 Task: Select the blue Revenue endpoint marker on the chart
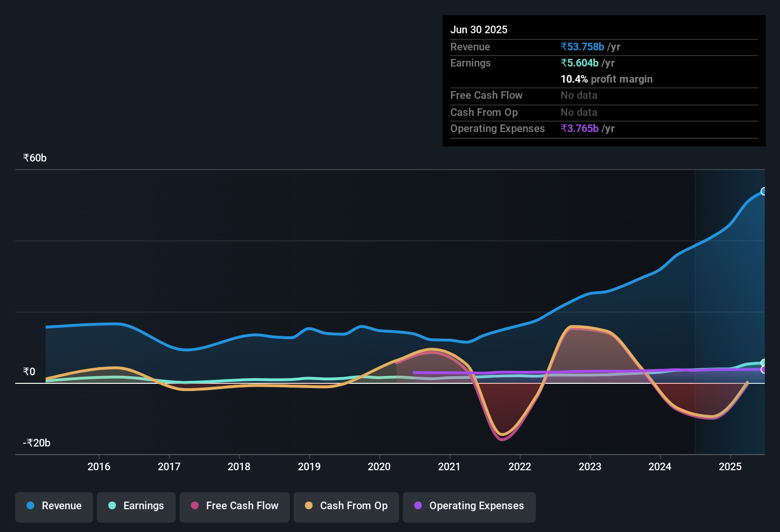(x=764, y=191)
